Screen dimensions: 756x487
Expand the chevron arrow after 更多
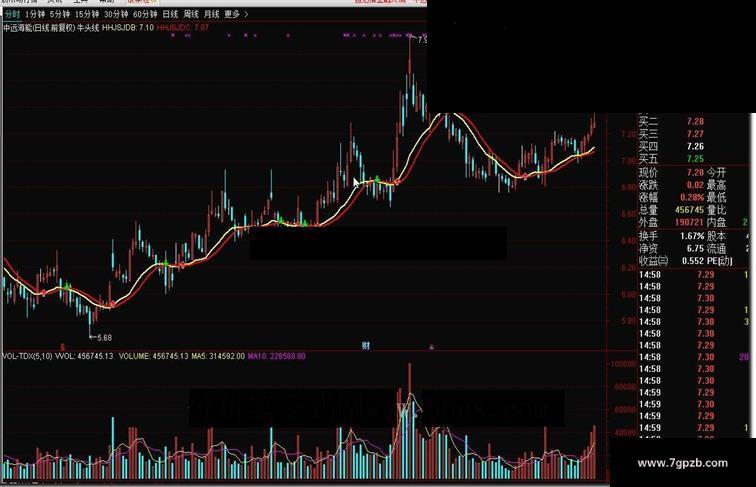pyautogui.click(x=246, y=14)
